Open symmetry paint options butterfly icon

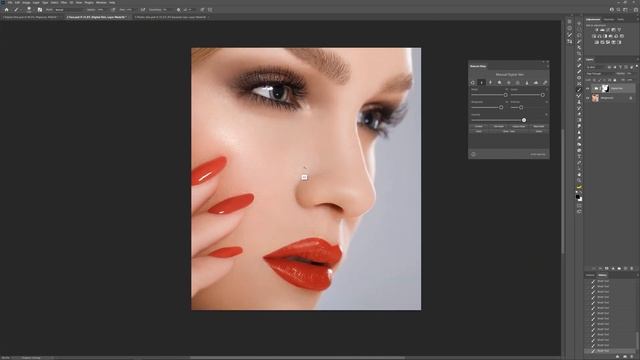(210, 10)
